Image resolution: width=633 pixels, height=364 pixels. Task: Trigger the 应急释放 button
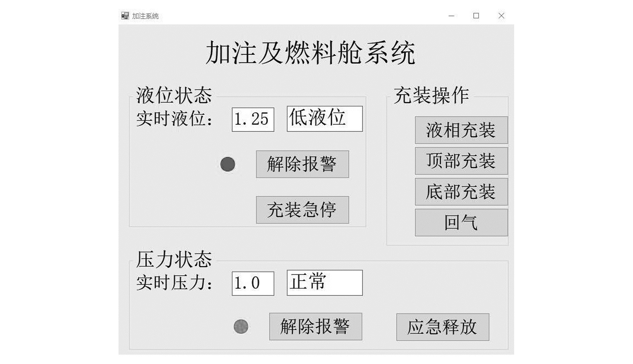442,327
